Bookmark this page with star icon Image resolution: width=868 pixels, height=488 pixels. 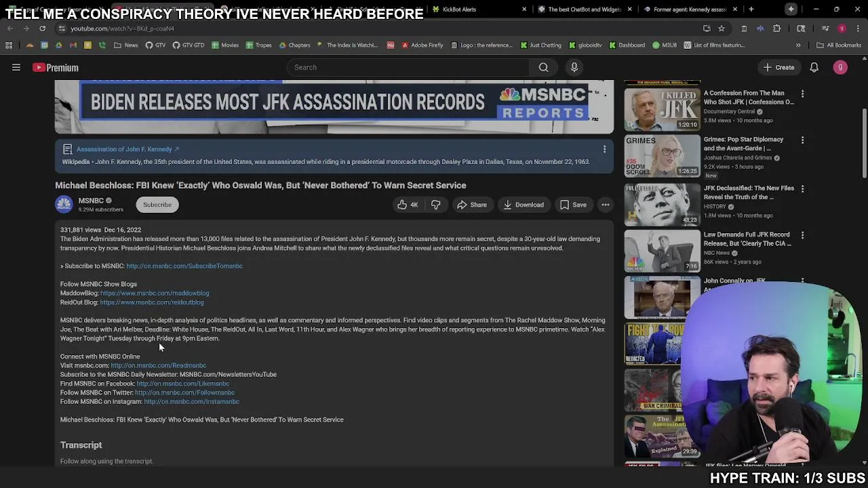(721, 28)
